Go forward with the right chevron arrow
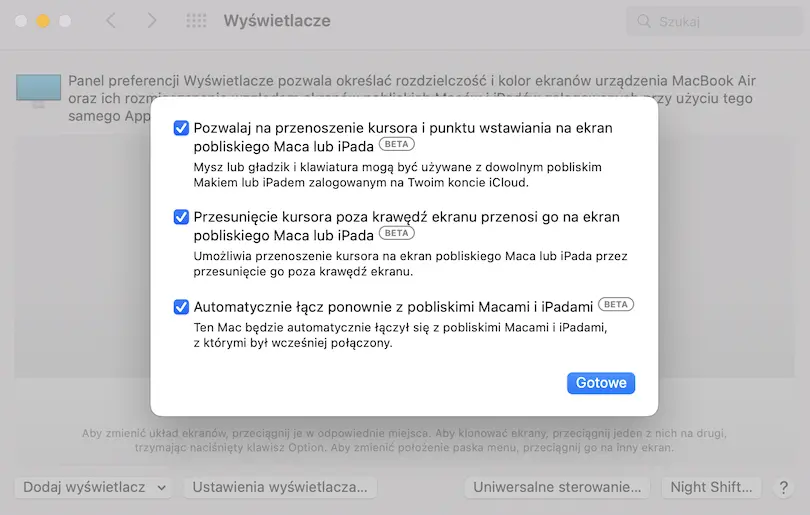This screenshot has width=810, height=515. point(152,21)
